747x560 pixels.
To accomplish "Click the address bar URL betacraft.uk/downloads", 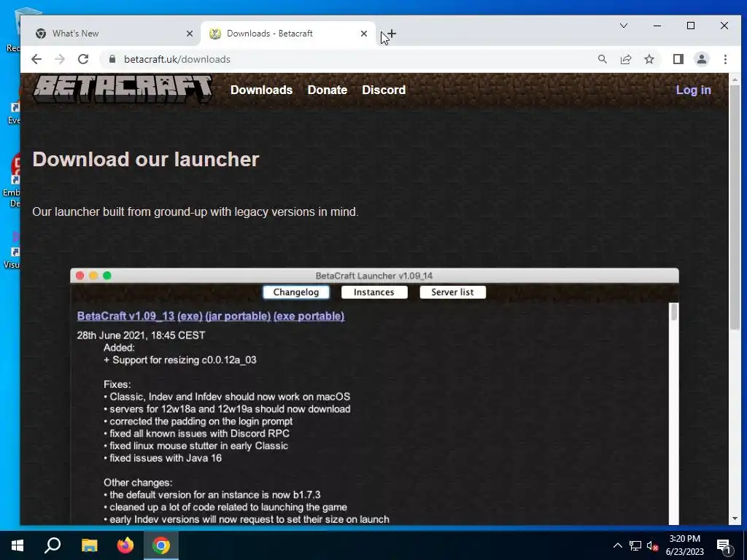I will click(177, 60).
